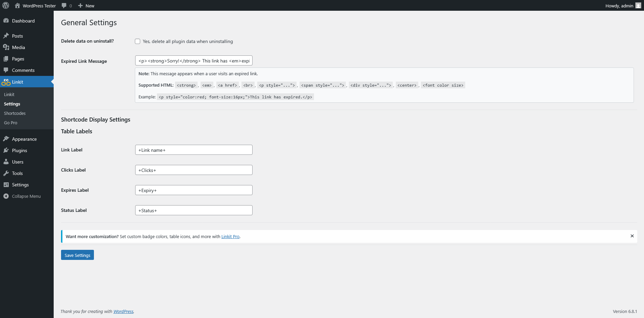Select Settings submenu under Linkit
Screen dimensions: 644x318
pyautogui.click(x=12, y=104)
